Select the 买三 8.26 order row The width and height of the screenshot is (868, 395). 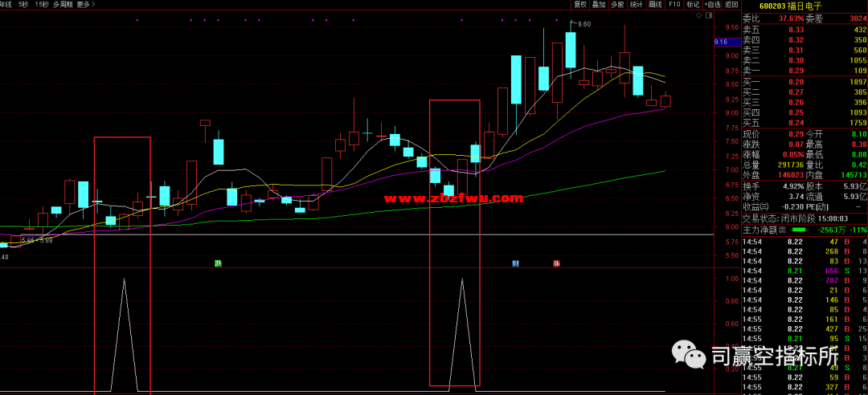click(805, 102)
